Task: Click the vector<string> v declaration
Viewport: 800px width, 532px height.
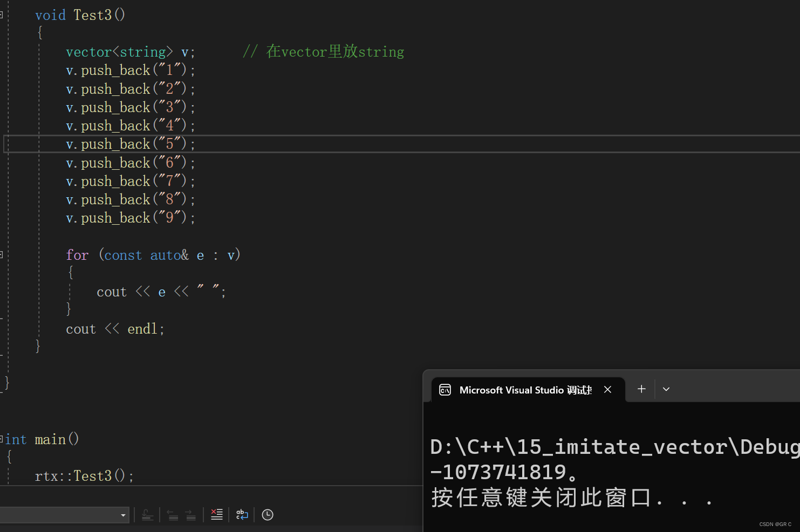Action: [x=131, y=52]
